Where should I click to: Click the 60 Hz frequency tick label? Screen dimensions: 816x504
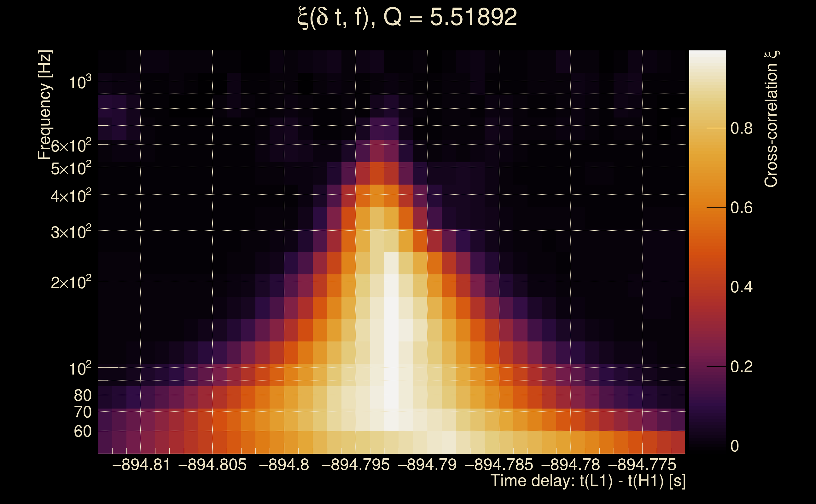tap(82, 432)
